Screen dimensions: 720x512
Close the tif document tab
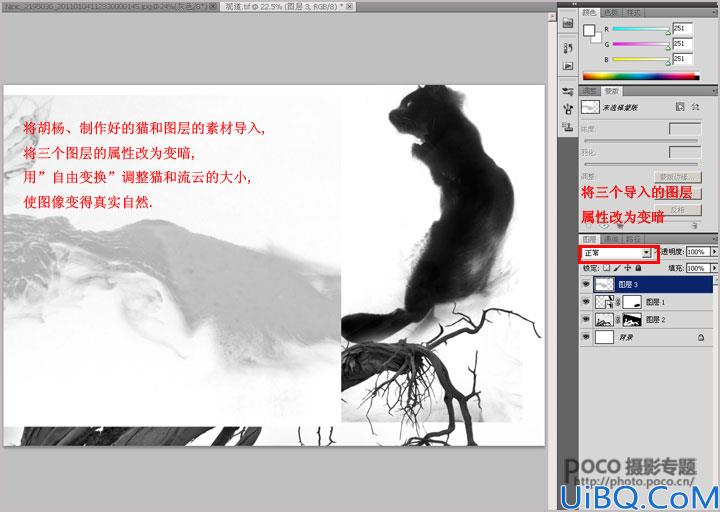tap(349, 6)
